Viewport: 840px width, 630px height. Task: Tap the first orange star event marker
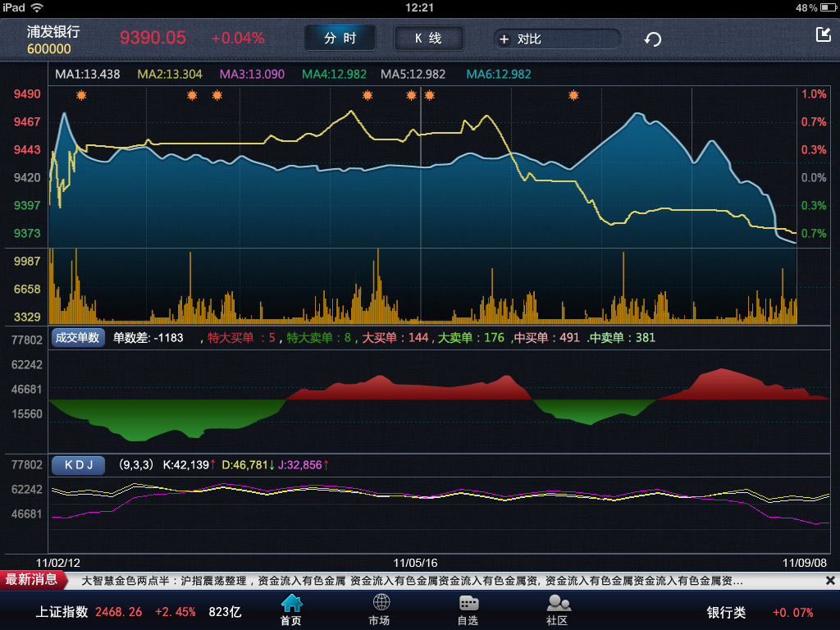point(81,95)
